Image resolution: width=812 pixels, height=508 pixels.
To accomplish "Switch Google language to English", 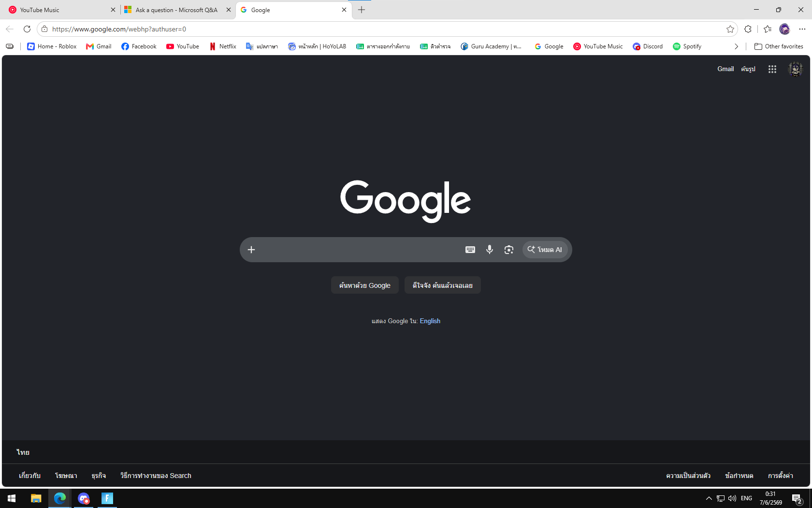I will [x=430, y=321].
